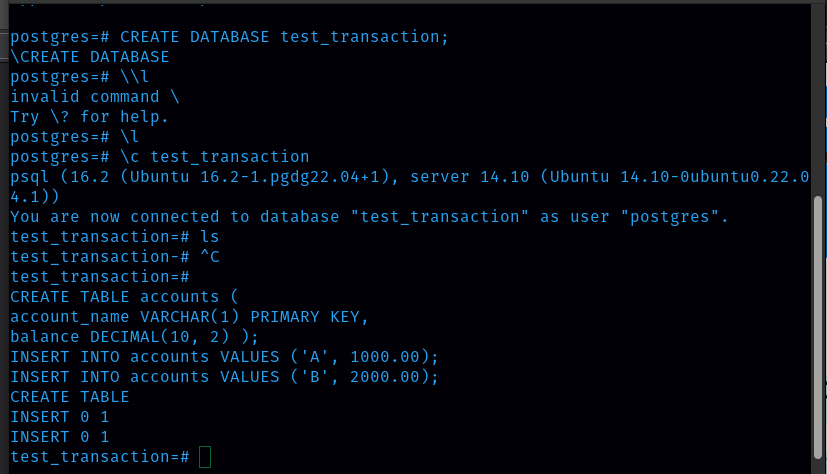Click the green cursor block at the prompt

(205, 457)
